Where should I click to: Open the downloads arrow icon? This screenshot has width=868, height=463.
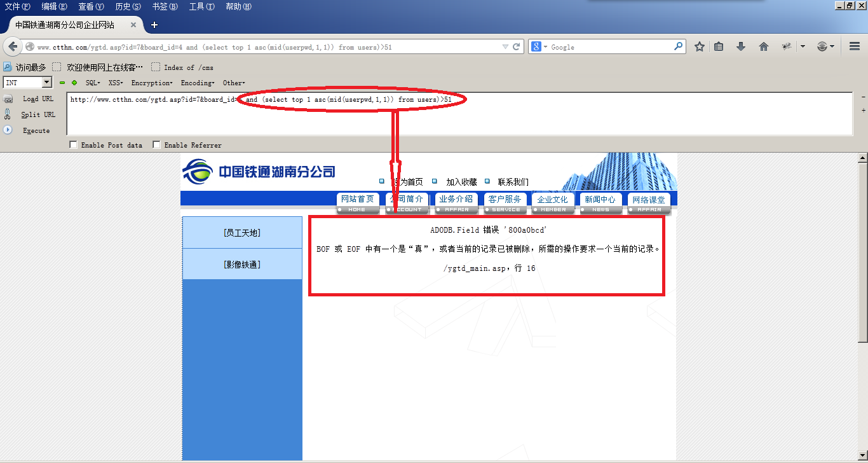(x=741, y=46)
